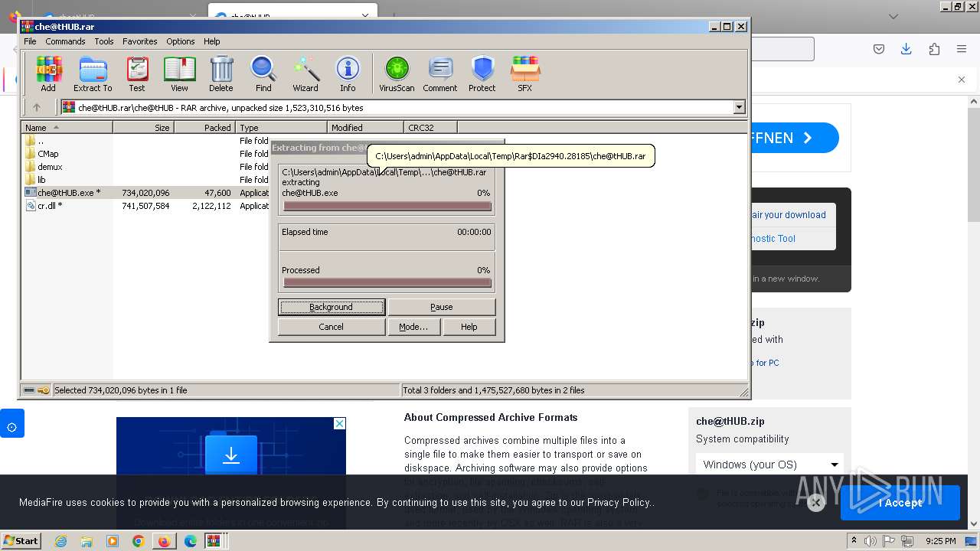Click the file extraction progress bar
Image resolution: width=980 pixels, height=551 pixels.
387,206
